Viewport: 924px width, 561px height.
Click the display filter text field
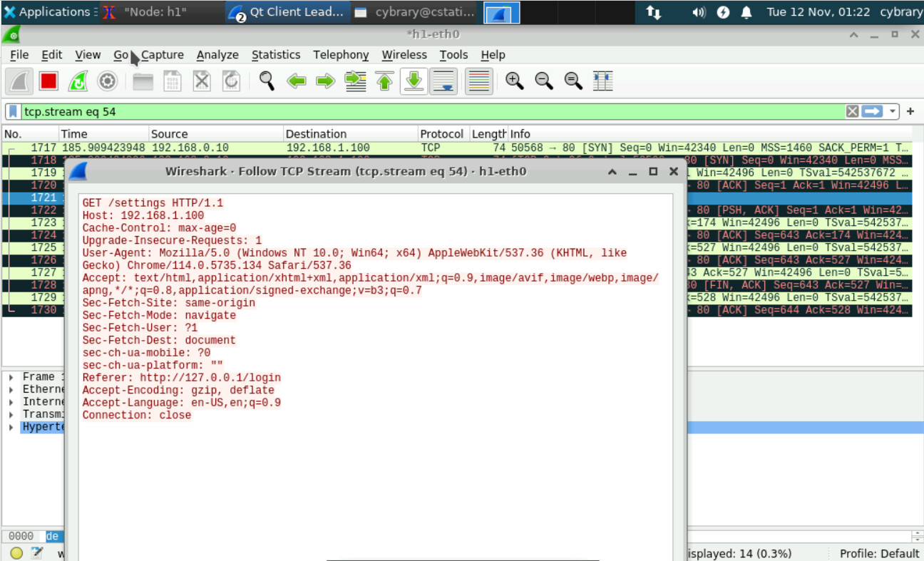[432, 112]
